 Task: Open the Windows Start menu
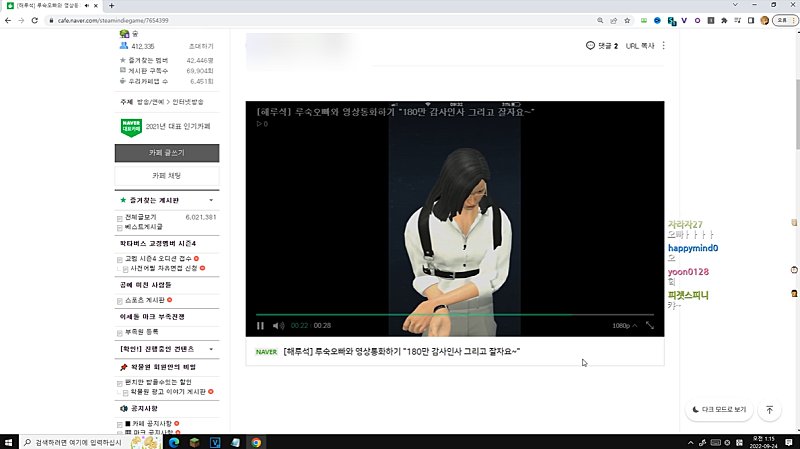[x=8, y=442]
